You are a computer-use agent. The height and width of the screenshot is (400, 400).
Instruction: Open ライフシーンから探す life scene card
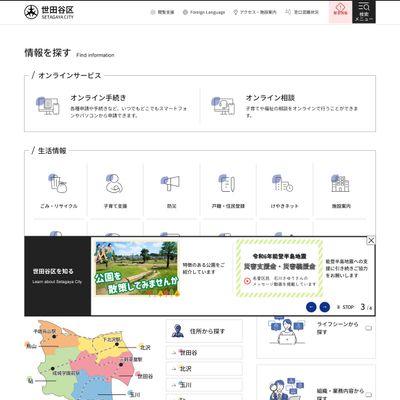pos(316,337)
